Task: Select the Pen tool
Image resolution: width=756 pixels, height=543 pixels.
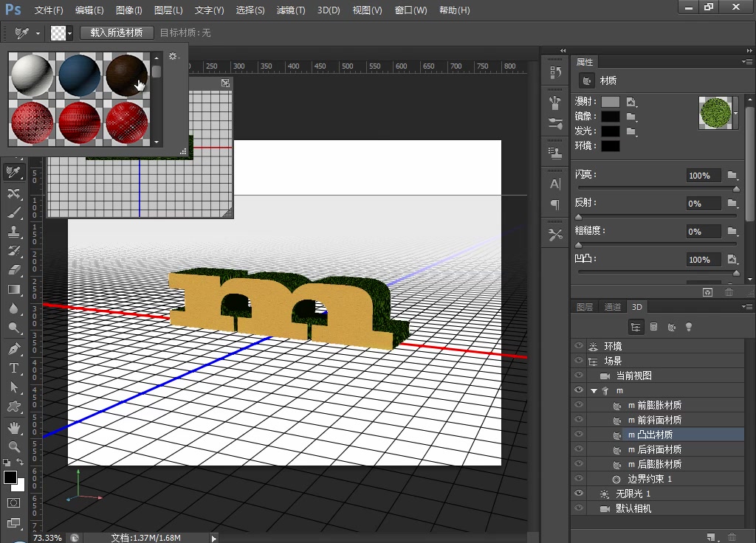Action: (14, 348)
